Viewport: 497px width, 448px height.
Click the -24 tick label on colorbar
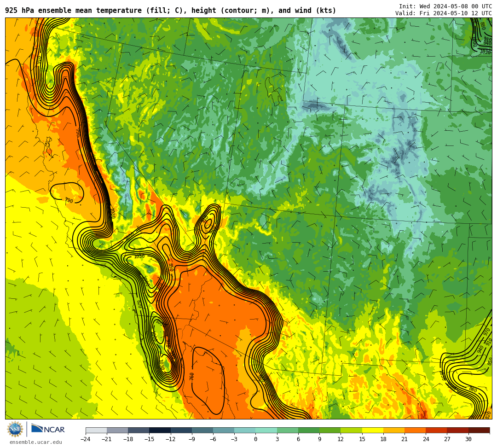point(86,439)
